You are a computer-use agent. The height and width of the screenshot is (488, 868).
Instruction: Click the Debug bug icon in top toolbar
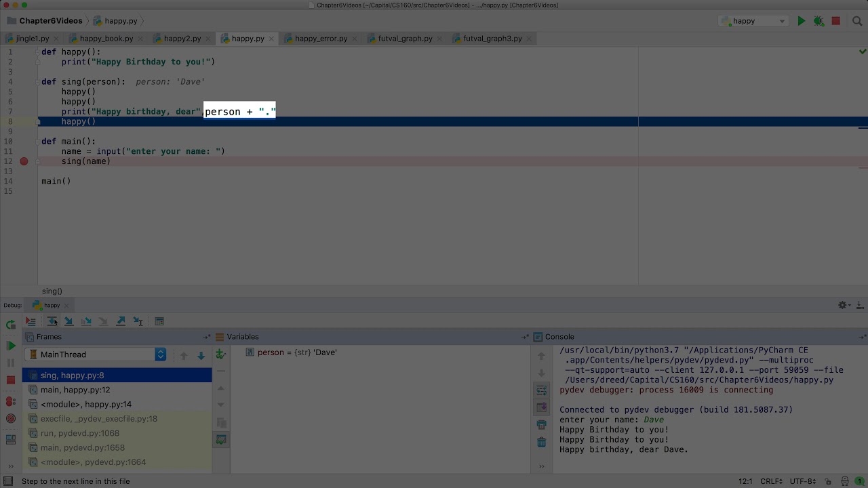(818, 21)
